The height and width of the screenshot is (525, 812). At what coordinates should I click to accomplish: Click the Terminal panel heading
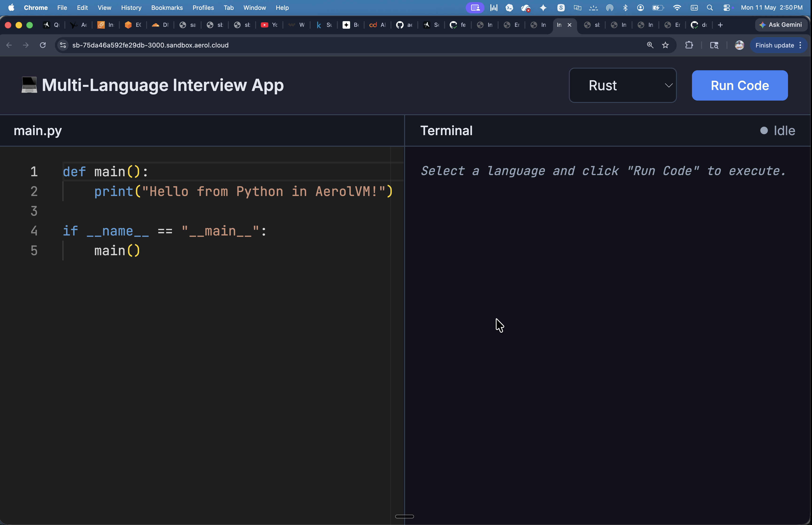[446, 131]
